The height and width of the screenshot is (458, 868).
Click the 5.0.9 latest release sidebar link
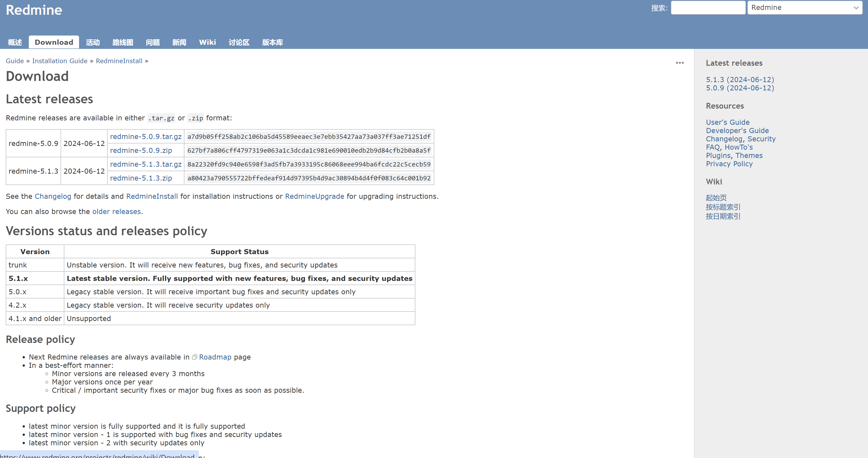[x=740, y=87]
